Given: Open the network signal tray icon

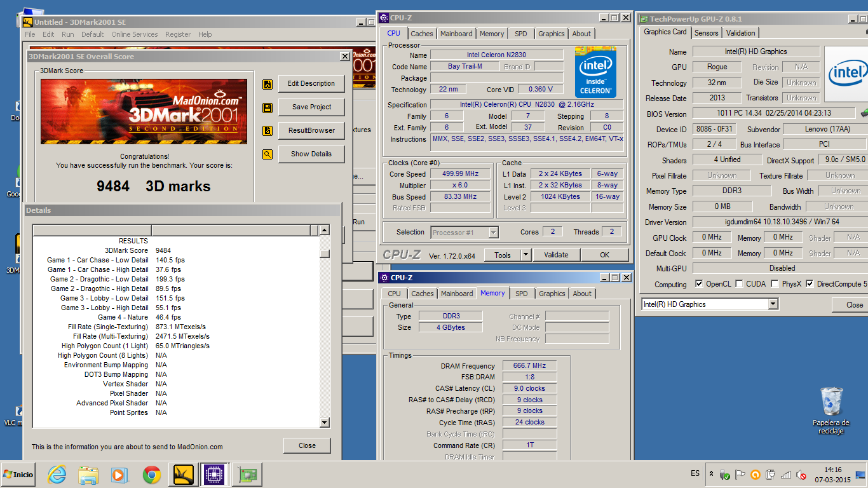Looking at the screenshot, I should tap(786, 474).
